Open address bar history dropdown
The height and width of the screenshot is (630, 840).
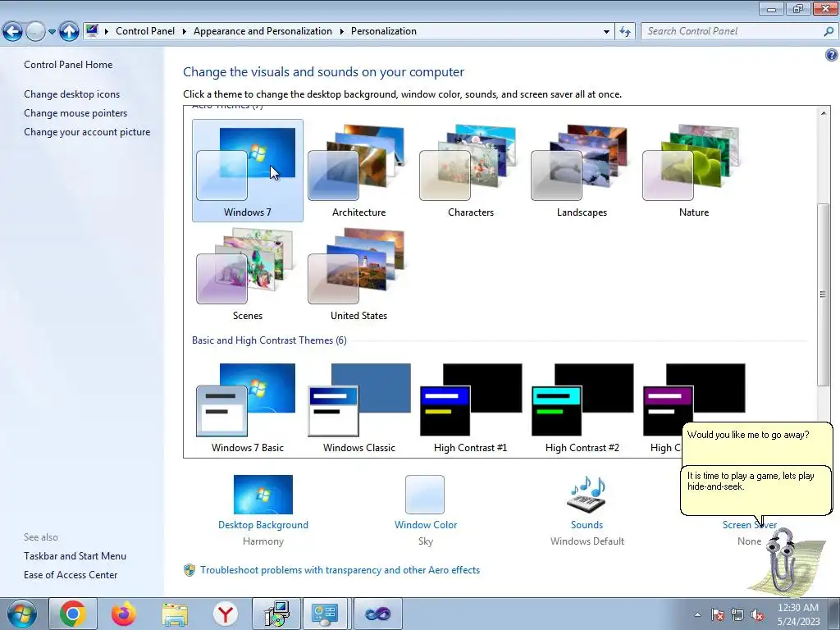click(x=606, y=32)
